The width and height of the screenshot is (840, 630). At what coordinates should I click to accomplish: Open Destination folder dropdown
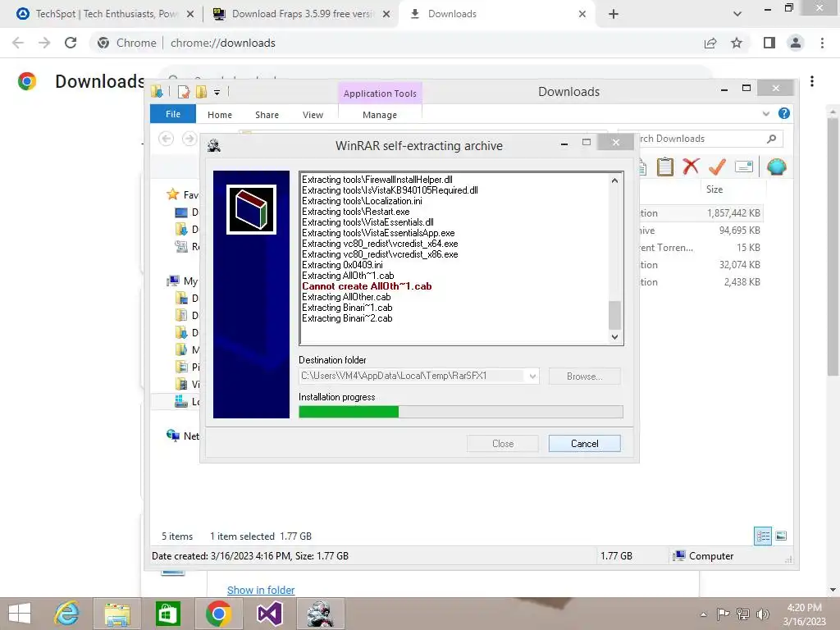[532, 376]
